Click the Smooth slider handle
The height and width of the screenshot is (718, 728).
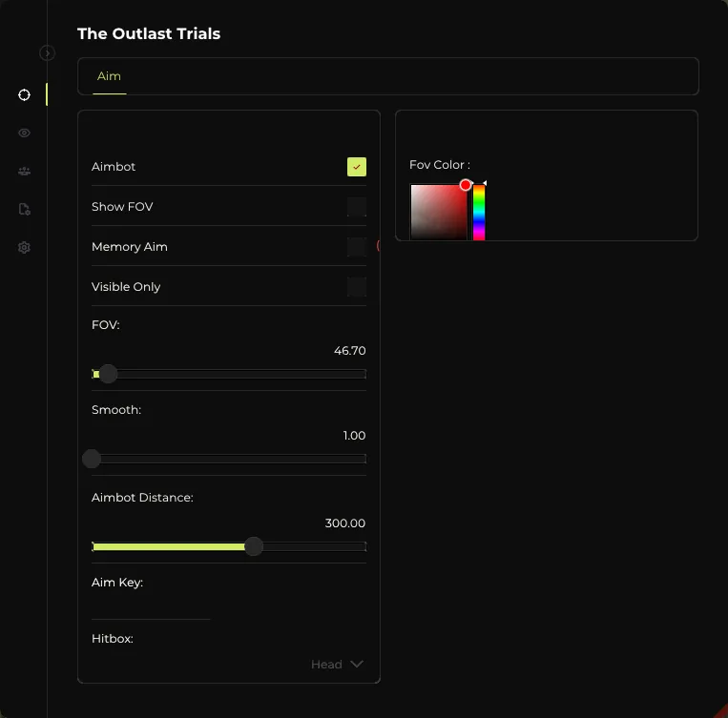[92, 459]
